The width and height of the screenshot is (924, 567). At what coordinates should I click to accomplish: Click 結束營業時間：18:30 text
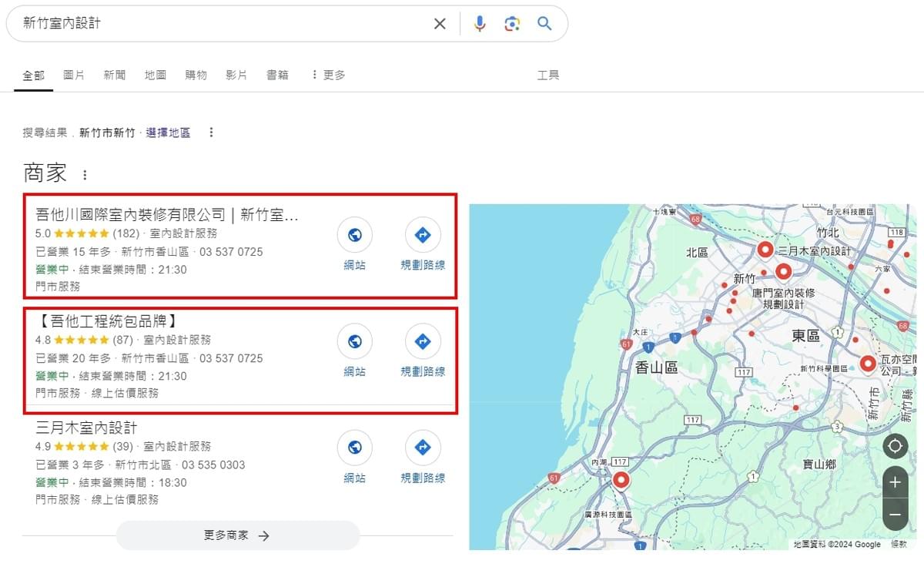132,482
